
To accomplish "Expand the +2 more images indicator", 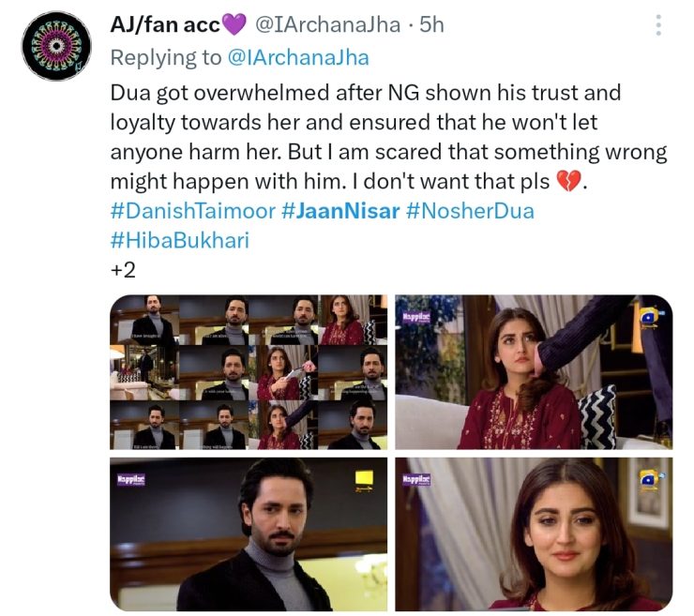I will pos(123,269).
